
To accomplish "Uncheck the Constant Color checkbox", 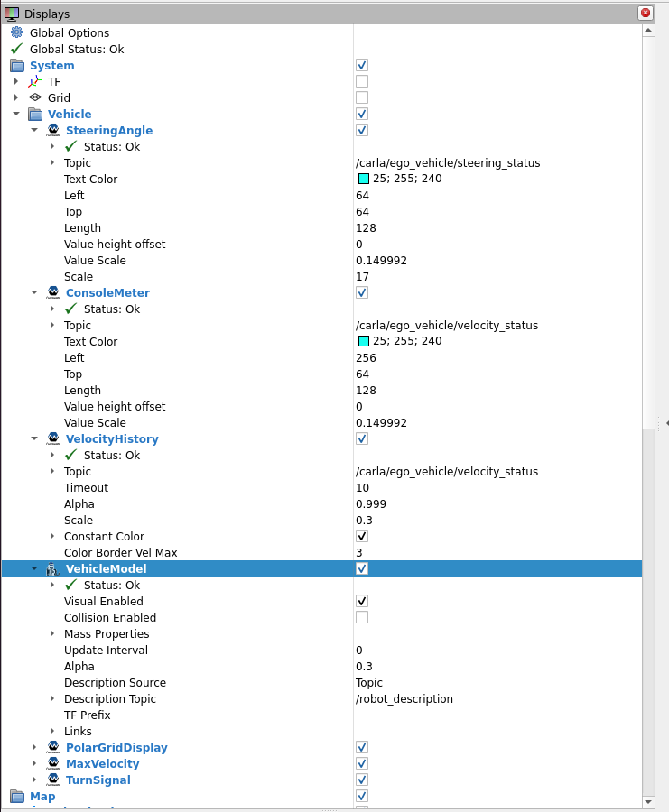I will pos(362,536).
